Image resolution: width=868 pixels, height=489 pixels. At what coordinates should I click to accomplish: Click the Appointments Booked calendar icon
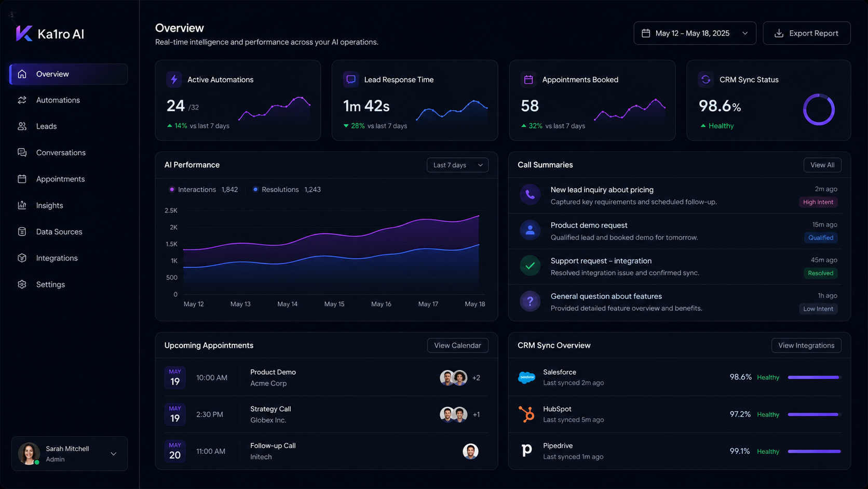[x=528, y=80]
